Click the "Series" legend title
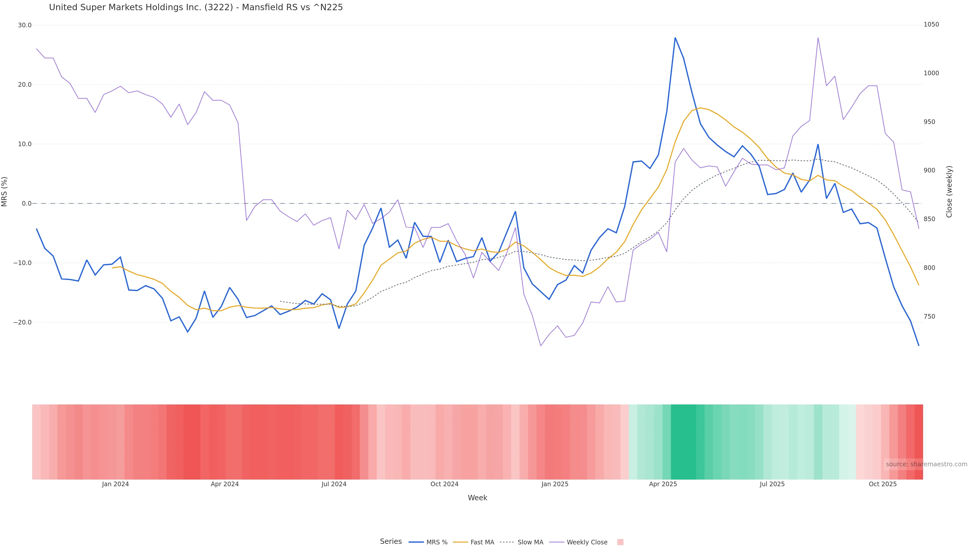Image resolution: width=980 pixels, height=551 pixels. 391,542
